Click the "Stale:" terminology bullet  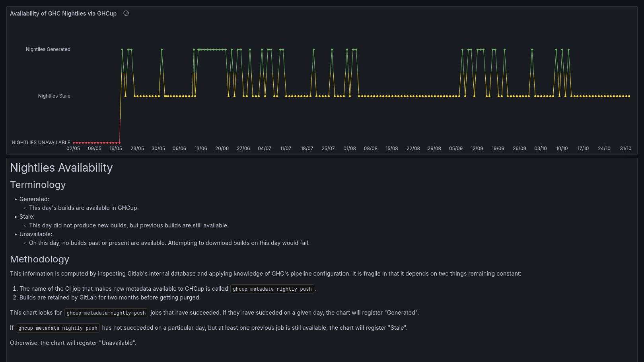pos(27,217)
